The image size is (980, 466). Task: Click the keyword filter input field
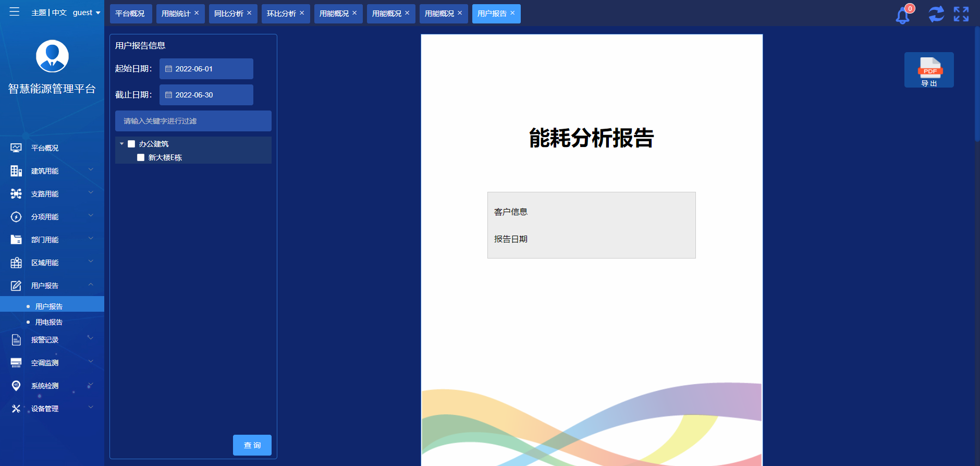click(193, 121)
